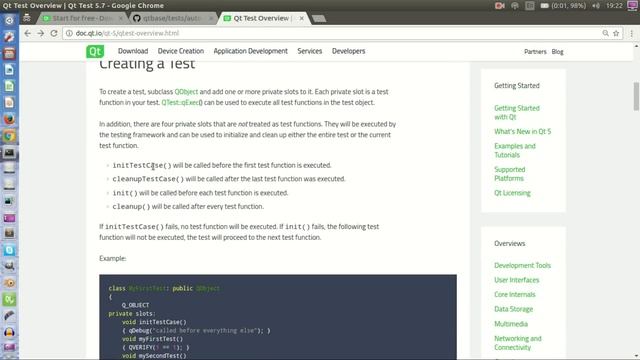Open the Application Development menu
Image resolution: width=640 pixels, height=360 pixels.
pyautogui.click(x=251, y=51)
